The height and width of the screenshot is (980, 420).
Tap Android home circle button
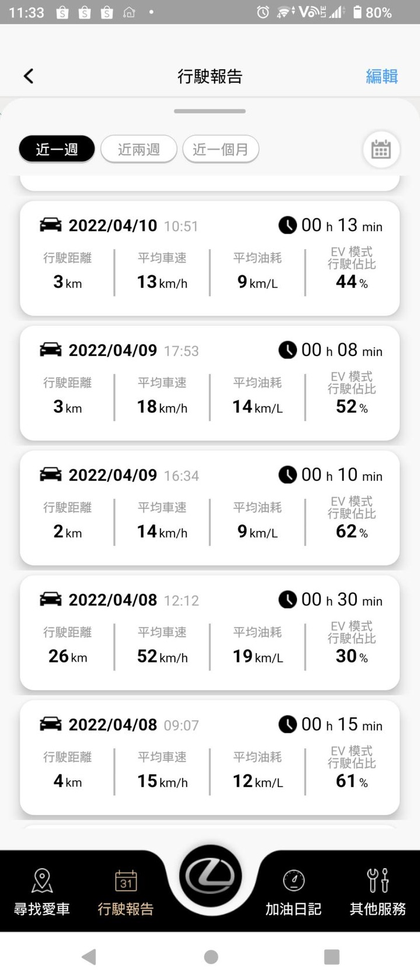pos(211,956)
